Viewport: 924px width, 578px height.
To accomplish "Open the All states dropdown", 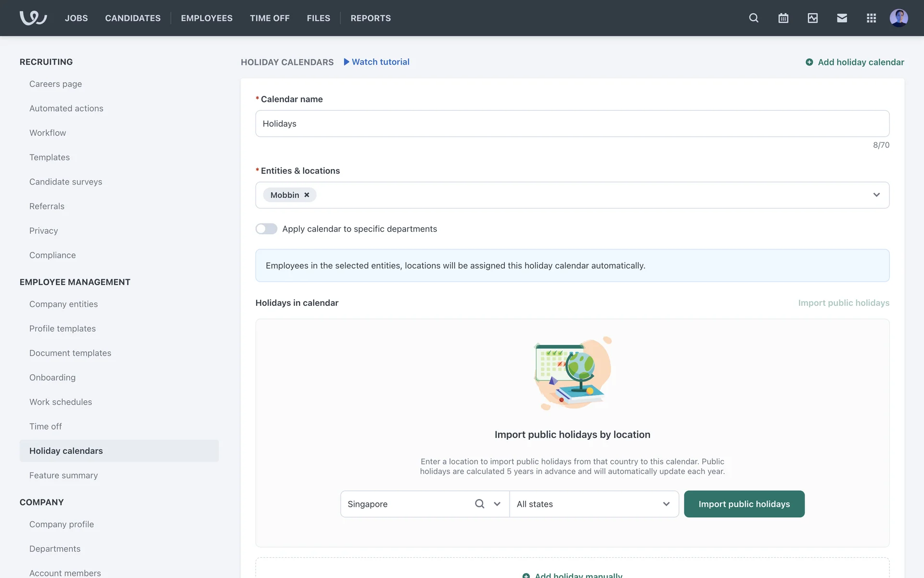I will click(x=593, y=504).
